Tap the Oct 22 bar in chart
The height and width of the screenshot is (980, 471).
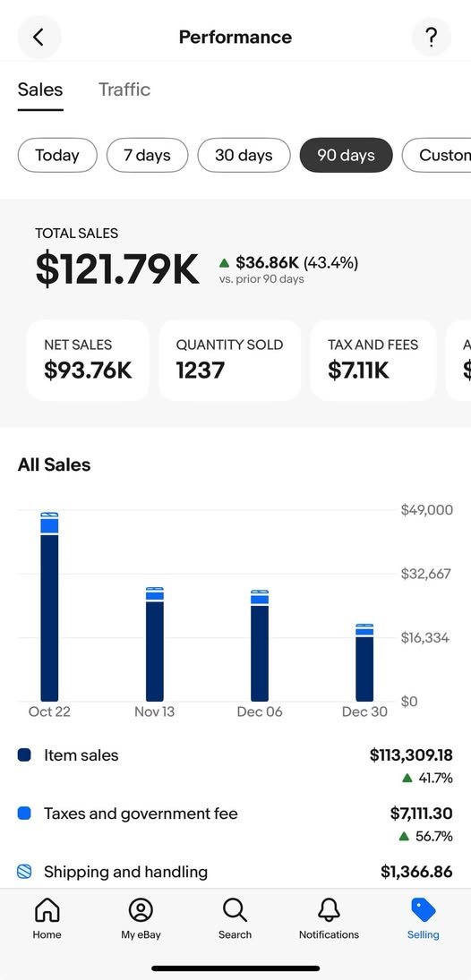click(x=49, y=606)
